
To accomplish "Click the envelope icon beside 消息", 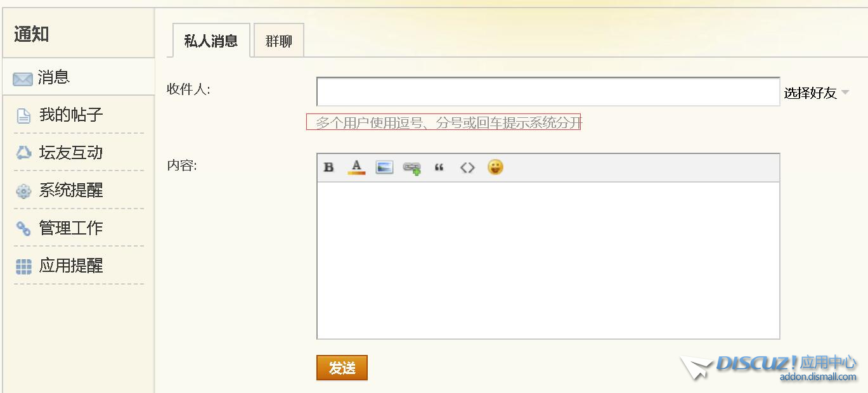I will pos(23,79).
